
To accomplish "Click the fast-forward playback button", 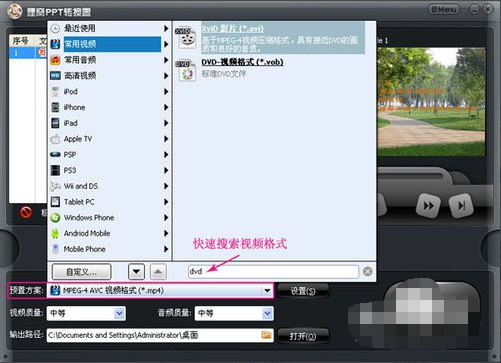I will point(428,206).
